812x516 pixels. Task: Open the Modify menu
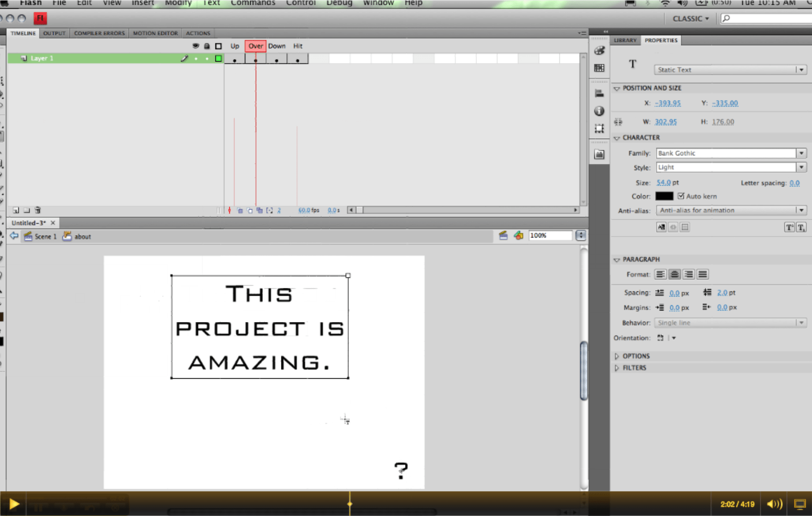point(178,3)
